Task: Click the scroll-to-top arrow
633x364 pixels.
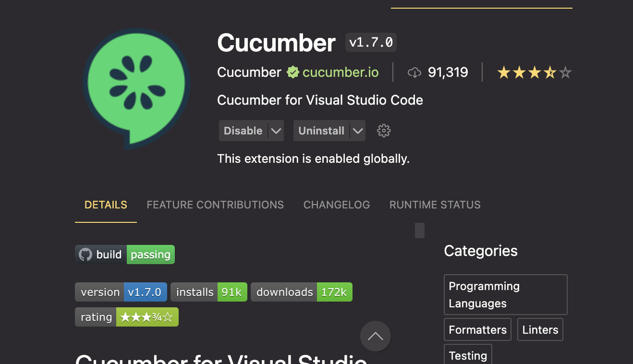Action: tap(376, 336)
